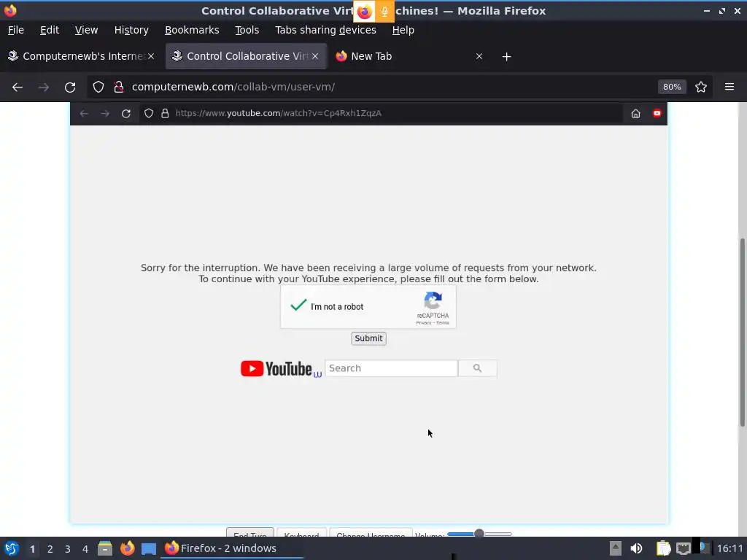Open the clipboard tray icon
The image size is (747, 560).
(x=663, y=548)
